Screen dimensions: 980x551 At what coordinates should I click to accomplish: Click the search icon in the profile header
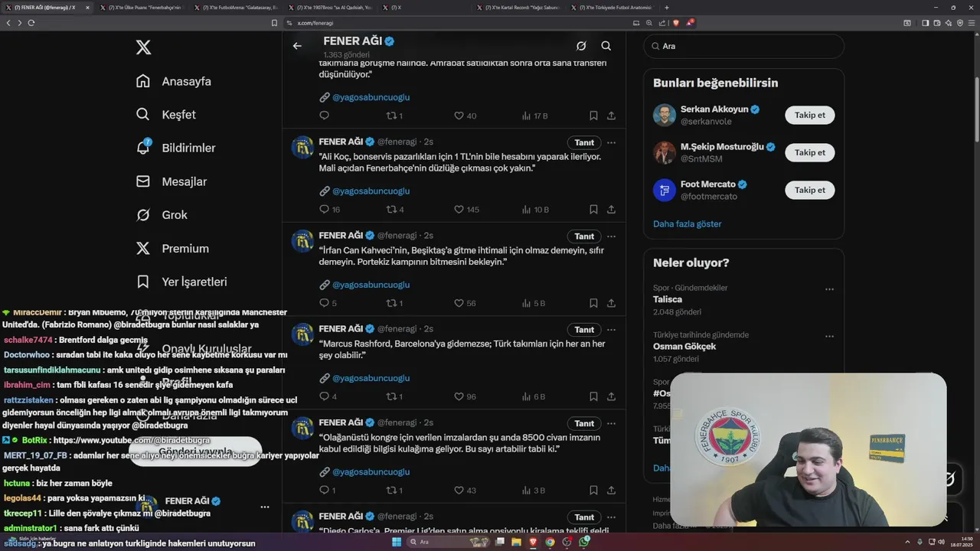(x=606, y=46)
